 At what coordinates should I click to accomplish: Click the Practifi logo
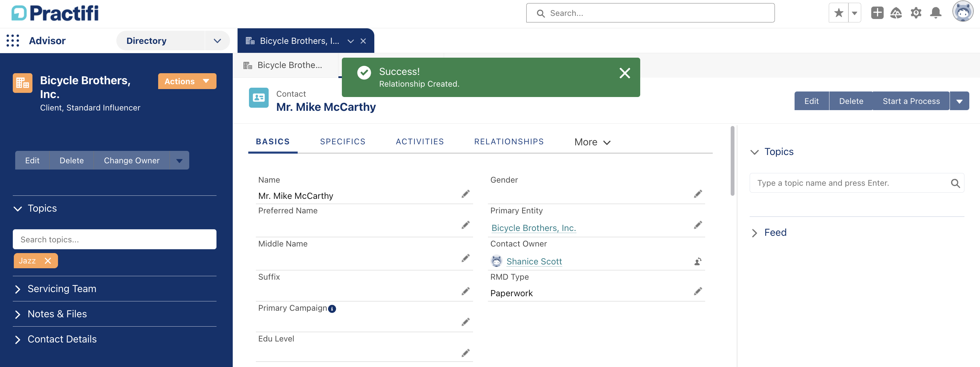[x=55, y=13]
